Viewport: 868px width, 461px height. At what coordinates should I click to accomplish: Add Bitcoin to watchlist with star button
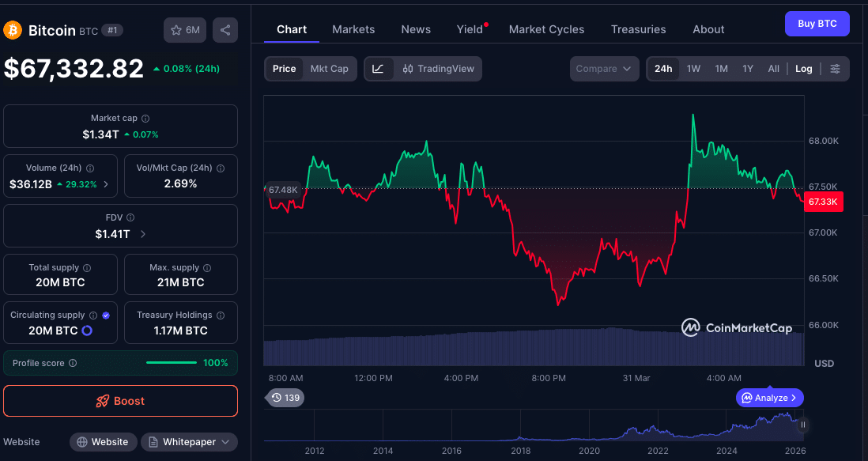185,30
